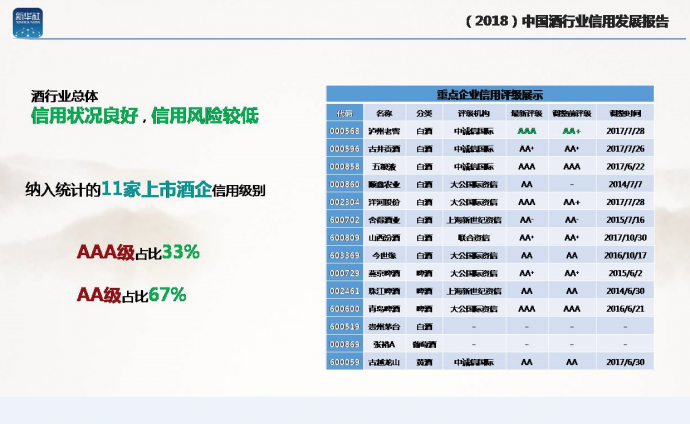Click the date '2014/7/7'
Image resolution: width=690 pixels, height=424 pixels.
click(x=625, y=184)
